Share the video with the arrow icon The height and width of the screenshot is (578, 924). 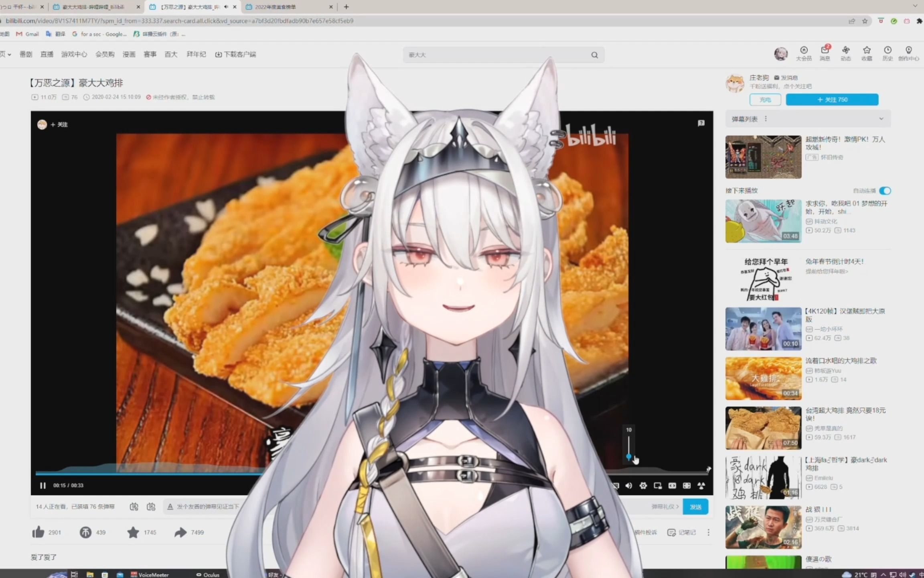180,532
